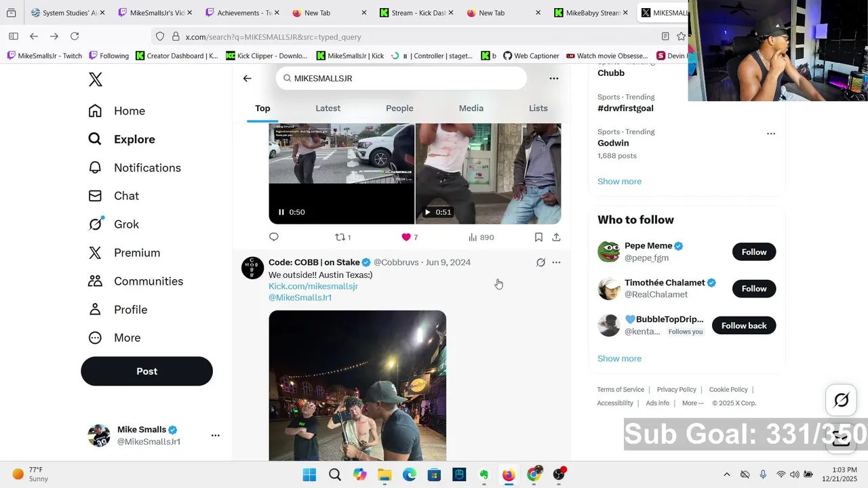868x488 pixels.
Task: Open floating Grok button
Action: pos(842,401)
